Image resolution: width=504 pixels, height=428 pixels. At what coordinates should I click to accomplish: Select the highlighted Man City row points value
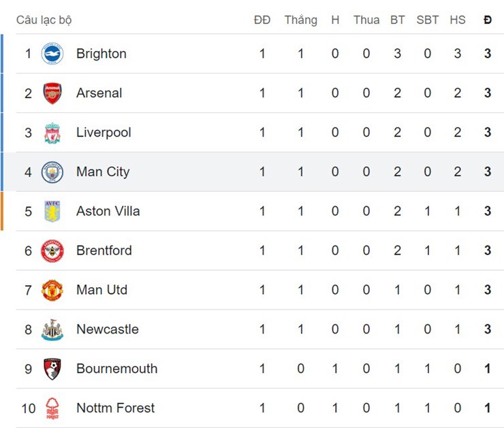[488, 172]
